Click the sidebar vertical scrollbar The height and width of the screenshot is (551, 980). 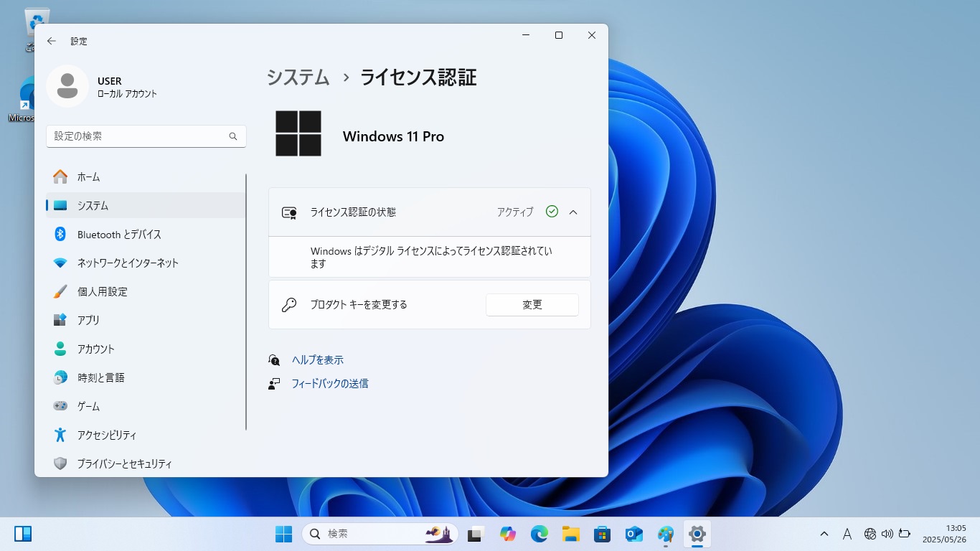coord(246,301)
